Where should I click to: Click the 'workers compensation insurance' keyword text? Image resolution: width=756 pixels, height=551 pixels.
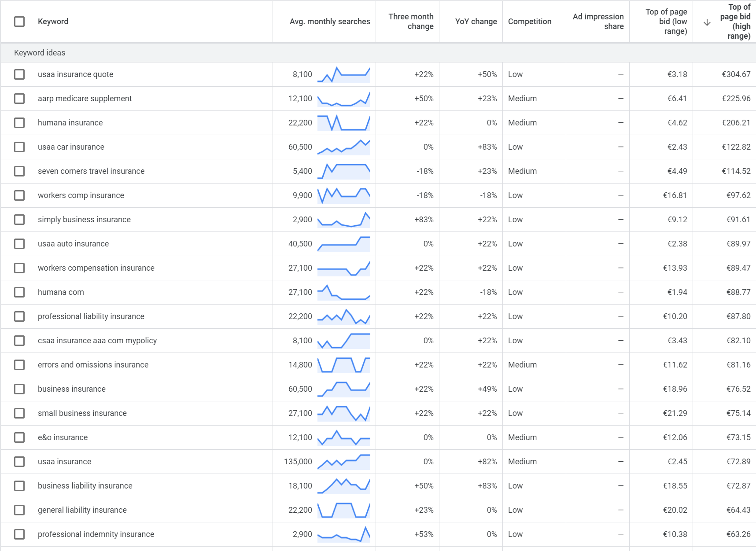pyautogui.click(x=96, y=268)
